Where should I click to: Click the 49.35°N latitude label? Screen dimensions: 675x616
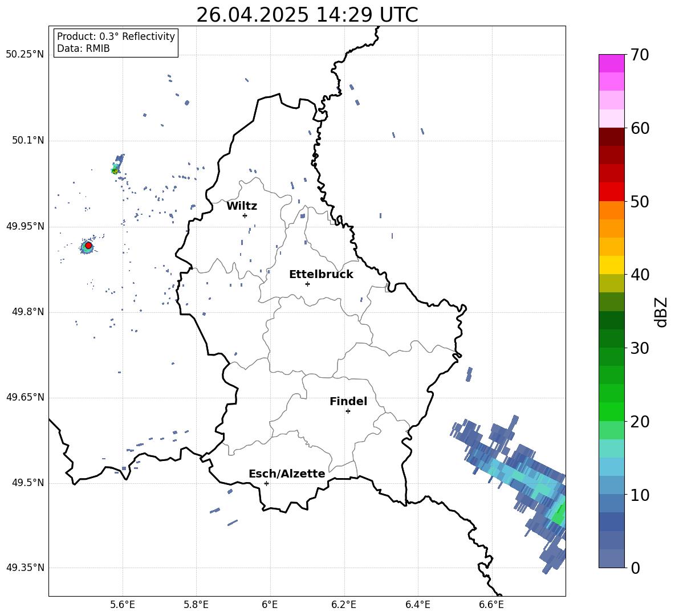[25, 568]
